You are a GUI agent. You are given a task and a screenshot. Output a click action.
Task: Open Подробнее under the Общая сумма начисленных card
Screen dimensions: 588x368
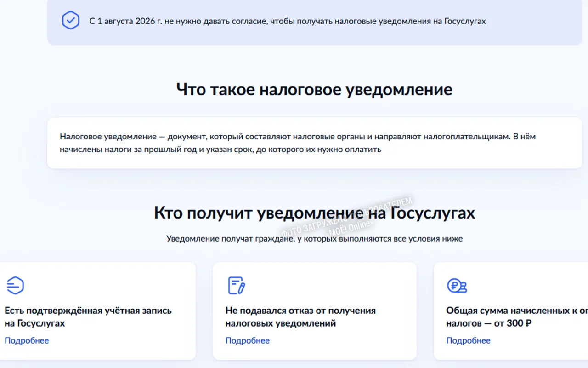click(468, 340)
